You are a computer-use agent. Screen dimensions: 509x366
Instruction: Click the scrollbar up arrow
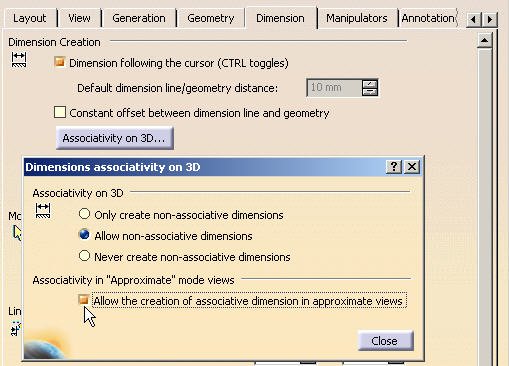tap(484, 41)
